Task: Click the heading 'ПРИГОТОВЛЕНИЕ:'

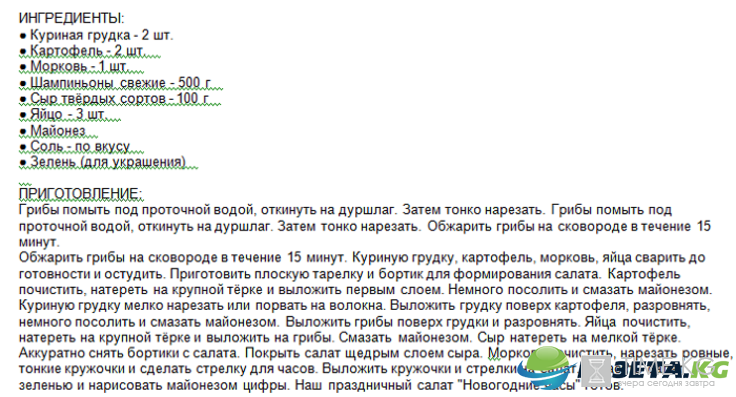Action: 80,193
